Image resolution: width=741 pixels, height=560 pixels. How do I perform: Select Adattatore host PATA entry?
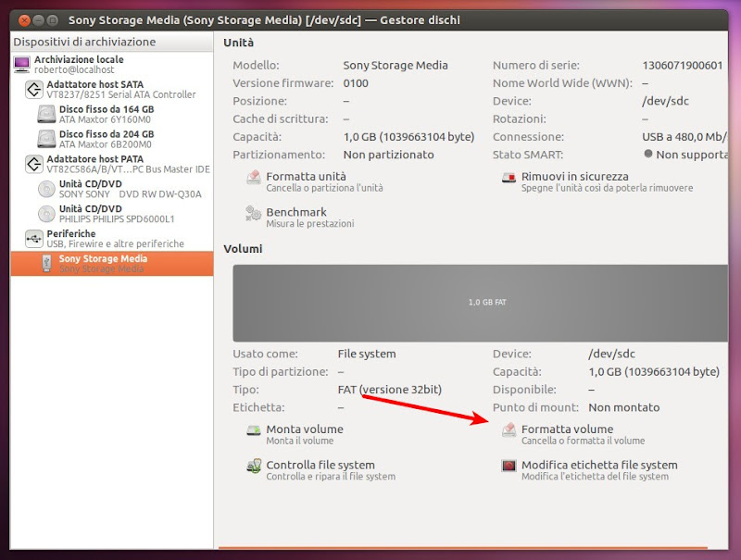point(112,164)
